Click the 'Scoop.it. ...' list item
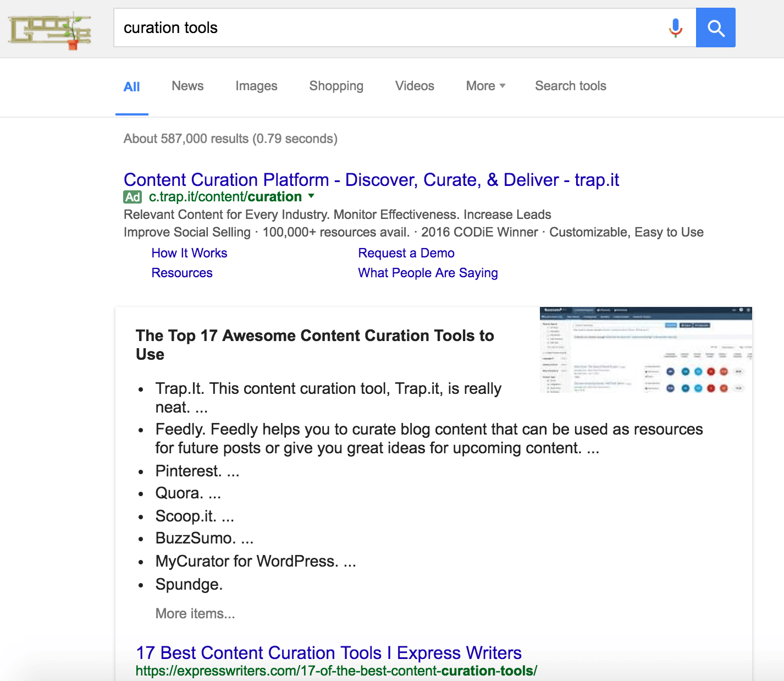 (x=195, y=516)
